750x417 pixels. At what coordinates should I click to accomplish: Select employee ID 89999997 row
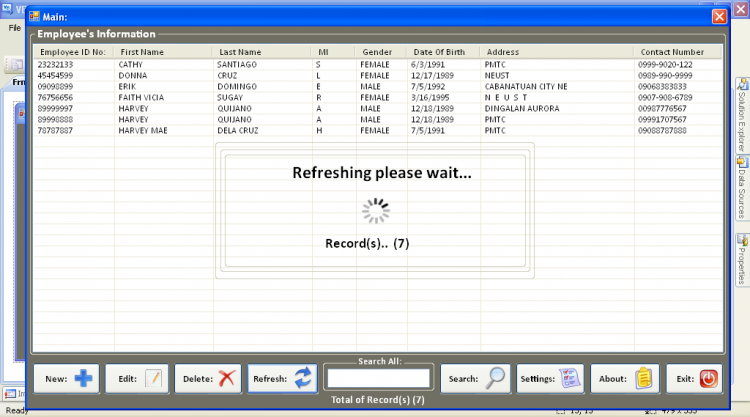pyautogui.click(x=378, y=109)
